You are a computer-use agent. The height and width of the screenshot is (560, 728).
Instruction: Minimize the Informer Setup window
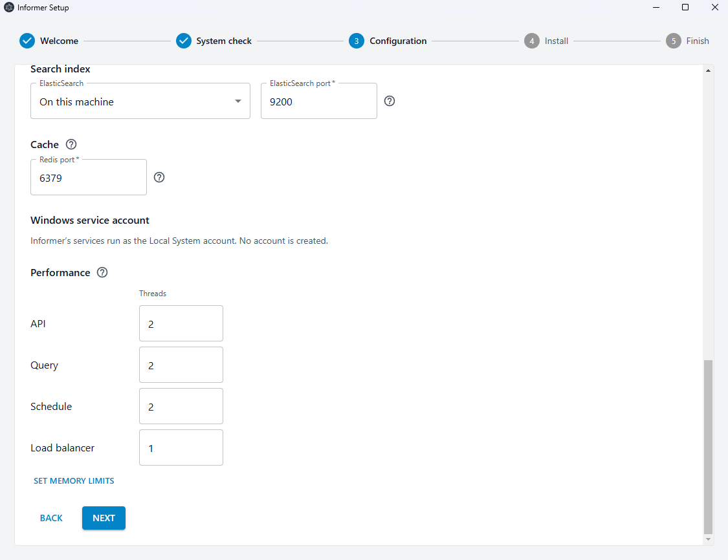point(656,7)
